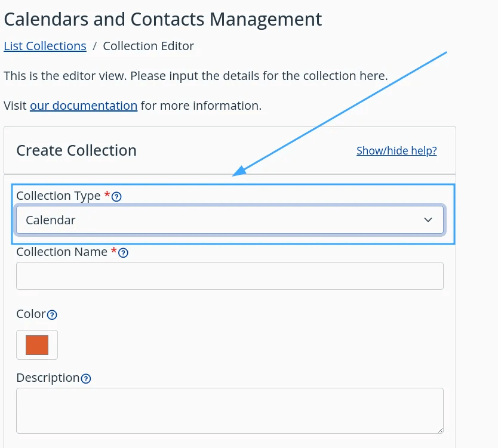Click the Create Collection panel header
This screenshot has height=448, width=498.
pyautogui.click(x=76, y=150)
